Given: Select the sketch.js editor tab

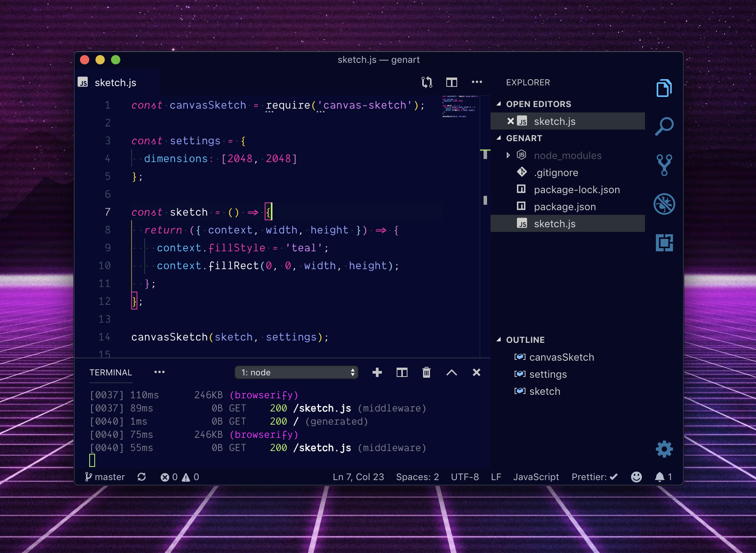Looking at the screenshot, I should [115, 83].
